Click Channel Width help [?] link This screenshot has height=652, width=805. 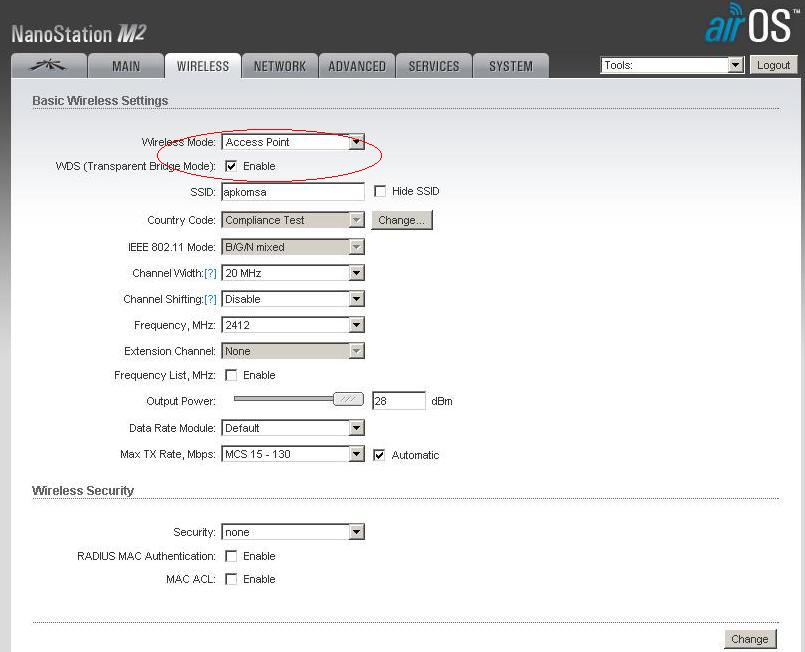pyautogui.click(x=210, y=273)
